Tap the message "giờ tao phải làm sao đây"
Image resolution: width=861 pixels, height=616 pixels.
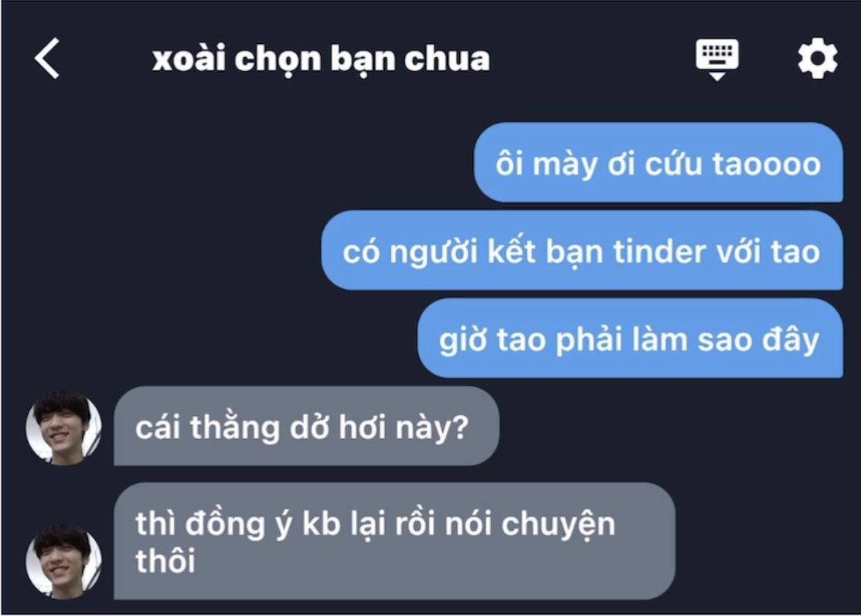[x=631, y=339]
